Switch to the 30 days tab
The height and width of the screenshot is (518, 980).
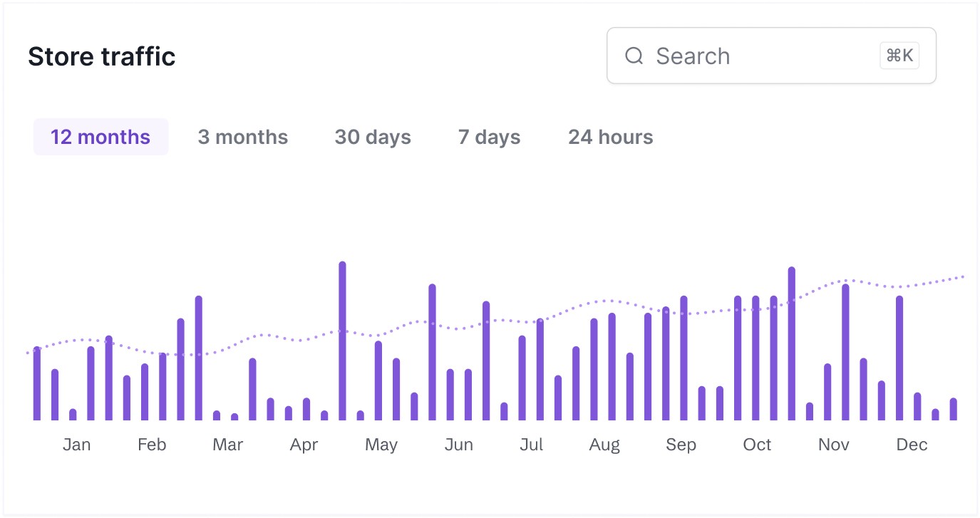(x=373, y=137)
